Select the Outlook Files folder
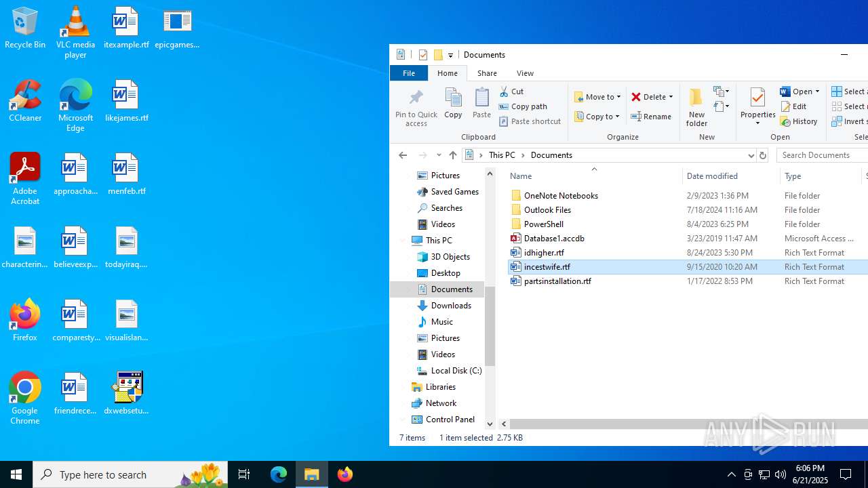The image size is (868, 488). point(547,210)
